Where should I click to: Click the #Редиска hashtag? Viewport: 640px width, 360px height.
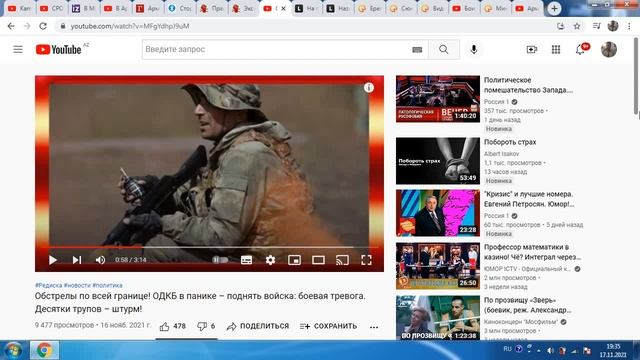click(x=48, y=285)
